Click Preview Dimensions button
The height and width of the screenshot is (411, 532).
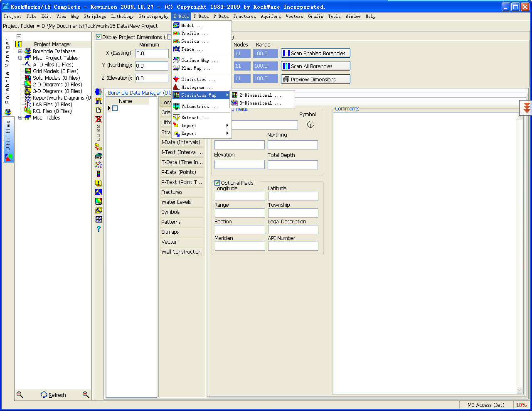click(315, 79)
